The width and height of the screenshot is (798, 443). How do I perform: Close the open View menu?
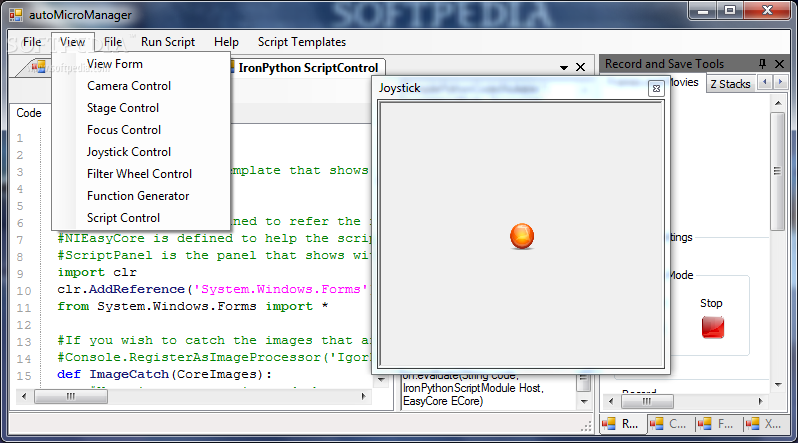point(73,42)
